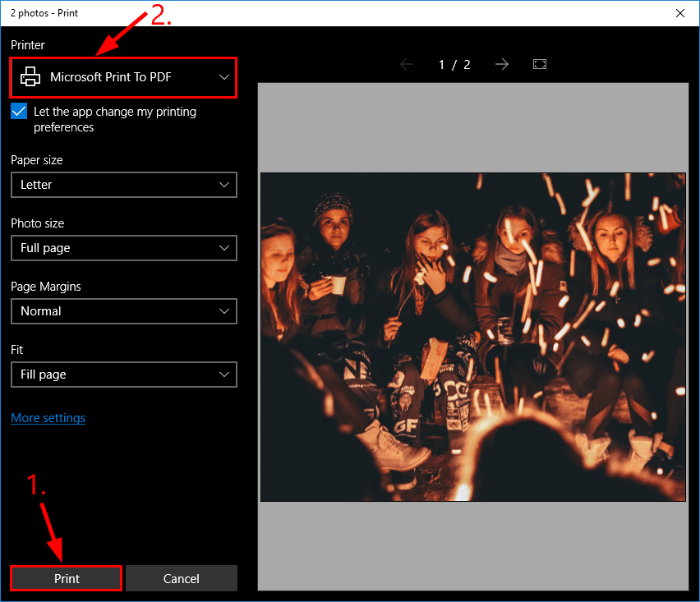Uncheck 'Let the app change my printing preferences'
The image size is (700, 602).
point(18,111)
